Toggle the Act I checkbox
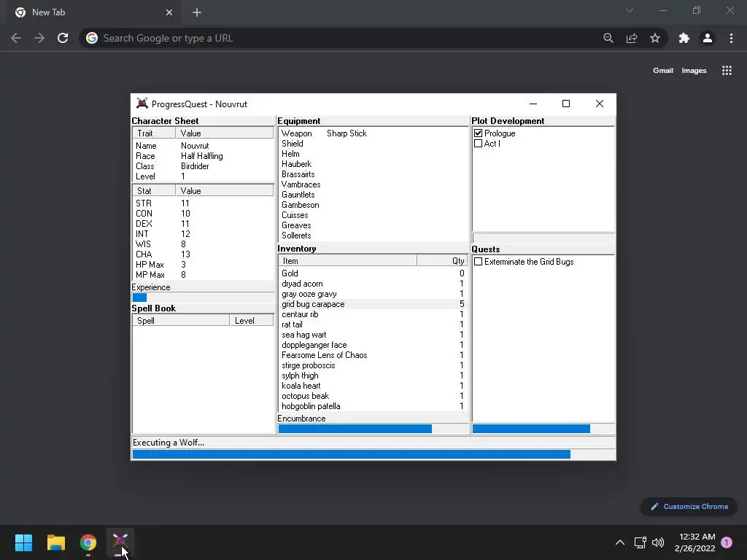The height and width of the screenshot is (560, 747). pyautogui.click(x=479, y=144)
